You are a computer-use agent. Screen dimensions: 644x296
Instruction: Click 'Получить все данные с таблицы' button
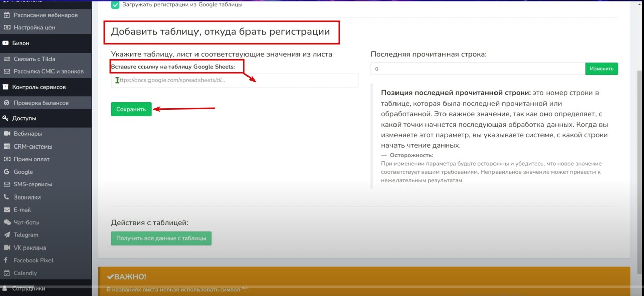161,238
